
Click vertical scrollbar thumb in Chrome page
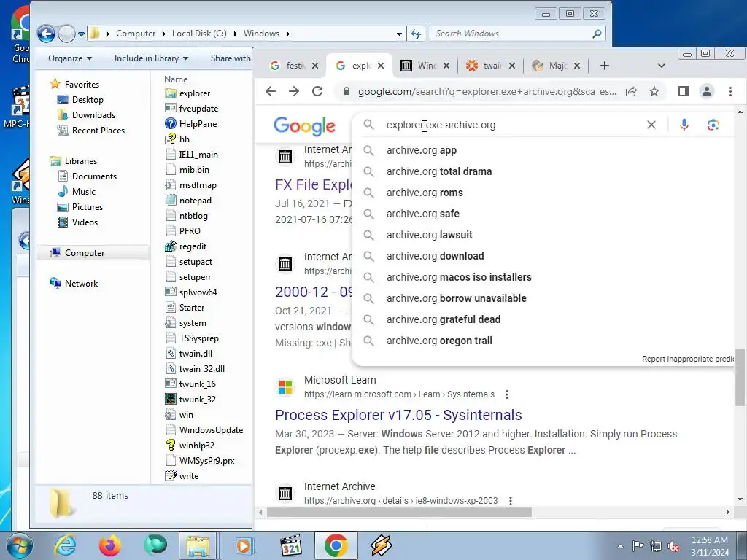(x=740, y=377)
